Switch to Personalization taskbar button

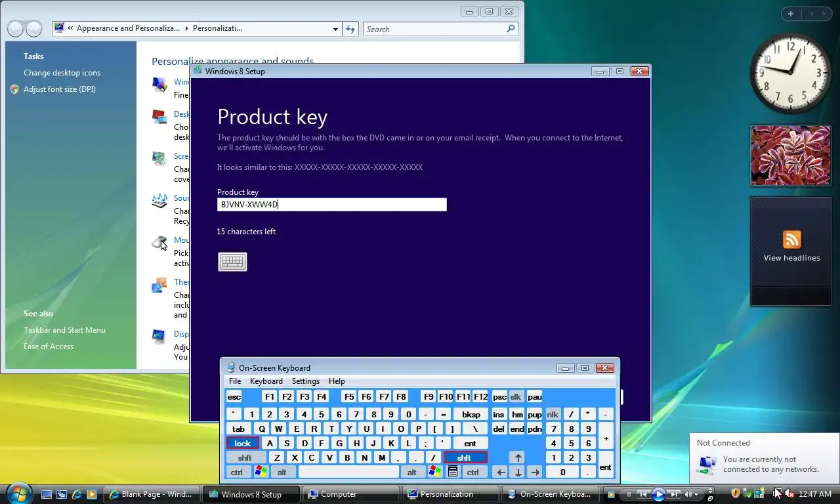[450, 494]
